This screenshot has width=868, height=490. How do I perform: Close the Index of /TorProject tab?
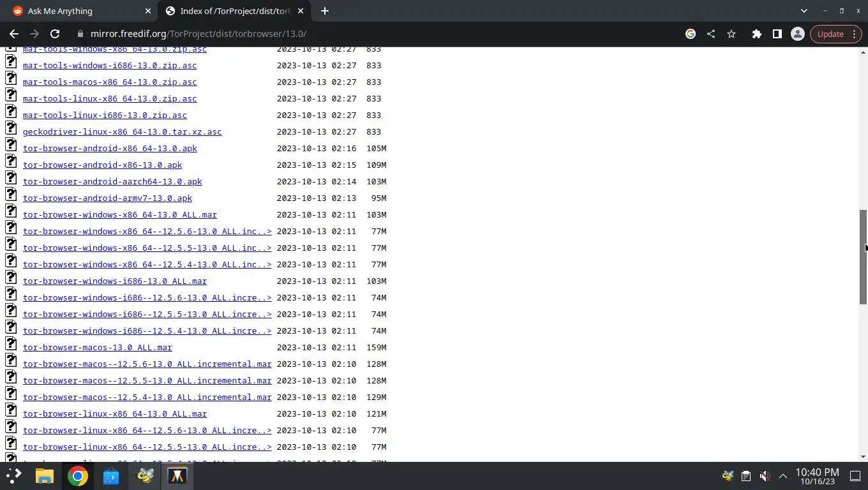point(301,11)
